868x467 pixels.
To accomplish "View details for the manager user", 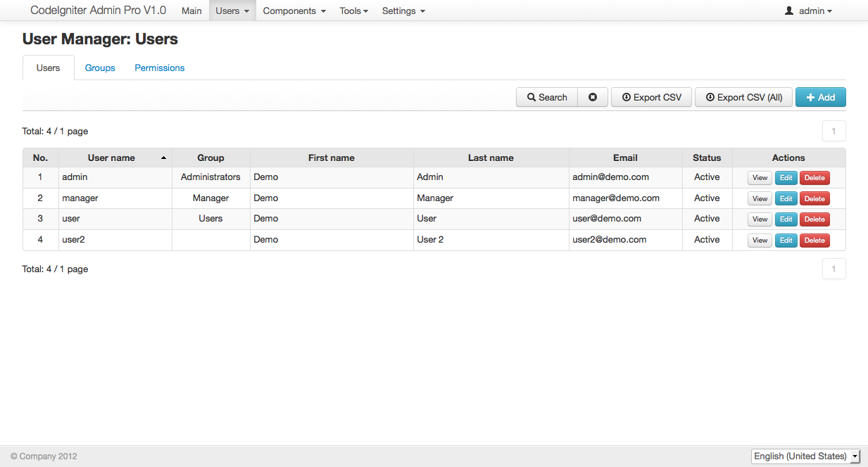I will click(760, 198).
